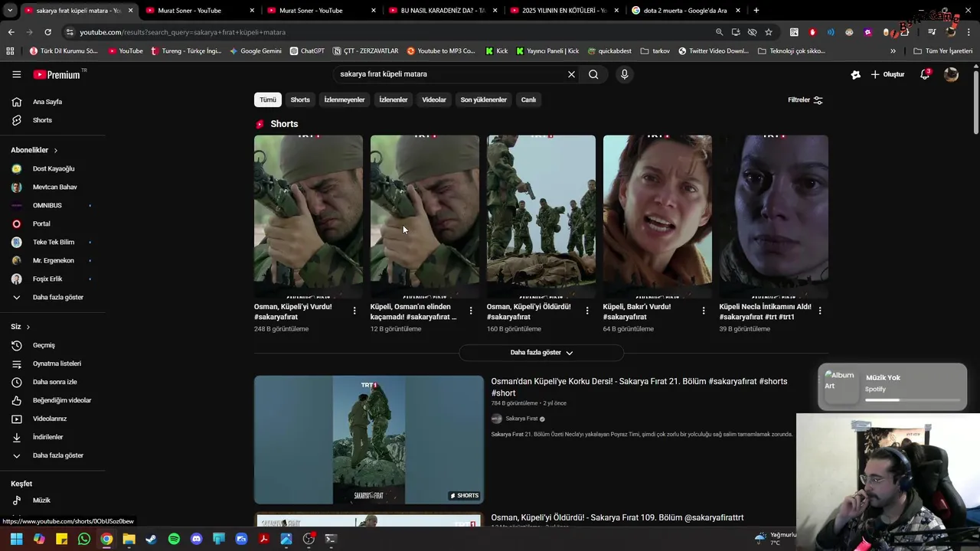Image resolution: width=980 pixels, height=551 pixels.
Task: Go to the YouTube Premium home logo
Action: 57,74
